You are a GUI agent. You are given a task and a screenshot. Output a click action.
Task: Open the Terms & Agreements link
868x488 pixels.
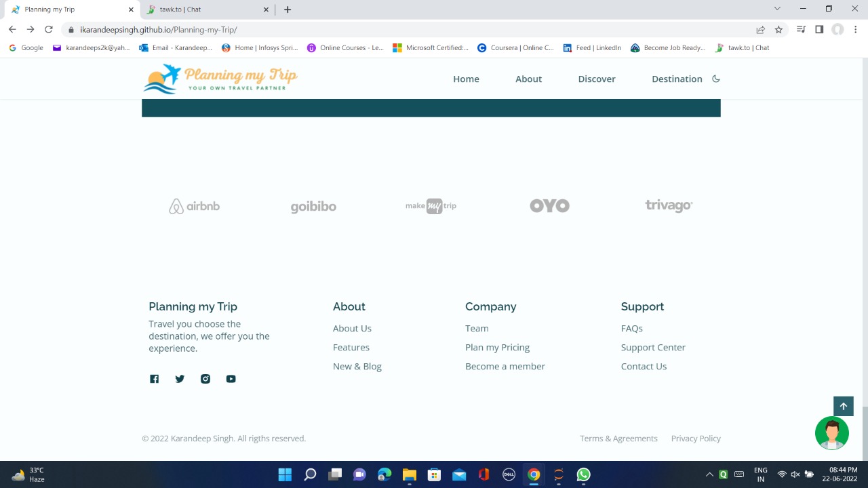click(x=618, y=438)
